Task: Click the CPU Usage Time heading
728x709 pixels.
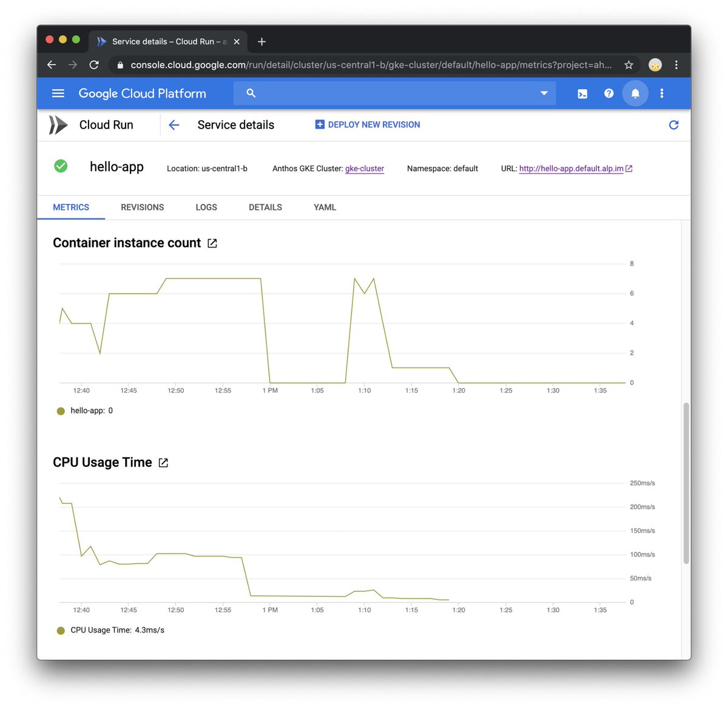Action: click(103, 463)
